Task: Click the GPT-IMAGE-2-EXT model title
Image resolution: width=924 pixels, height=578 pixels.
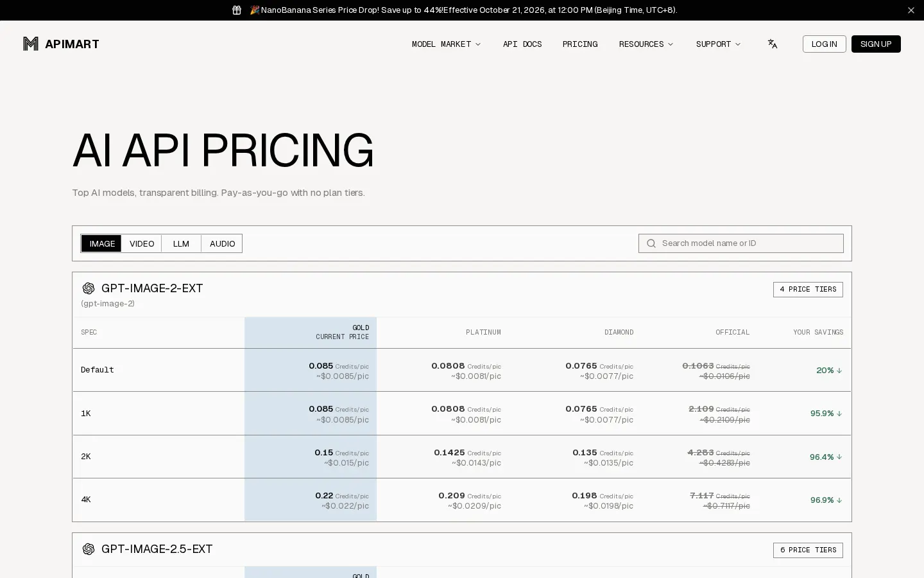Action: [152, 288]
